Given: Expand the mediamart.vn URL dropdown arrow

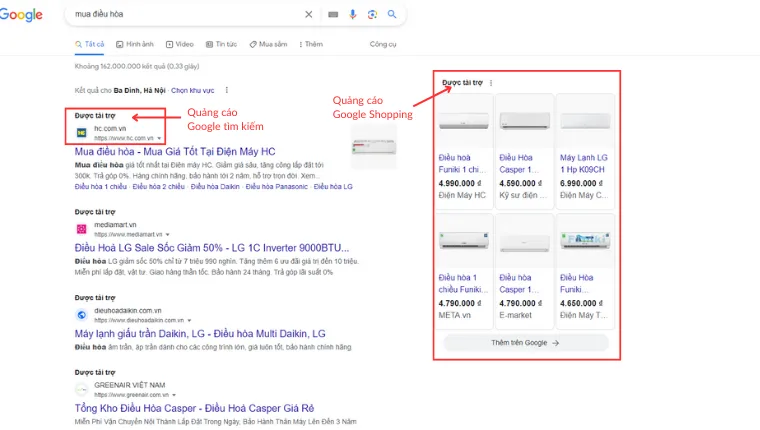Looking at the screenshot, I should point(168,235).
